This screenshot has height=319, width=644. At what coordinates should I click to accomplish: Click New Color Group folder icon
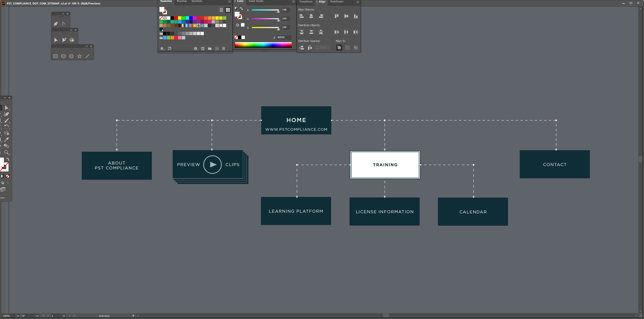[x=210, y=48]
